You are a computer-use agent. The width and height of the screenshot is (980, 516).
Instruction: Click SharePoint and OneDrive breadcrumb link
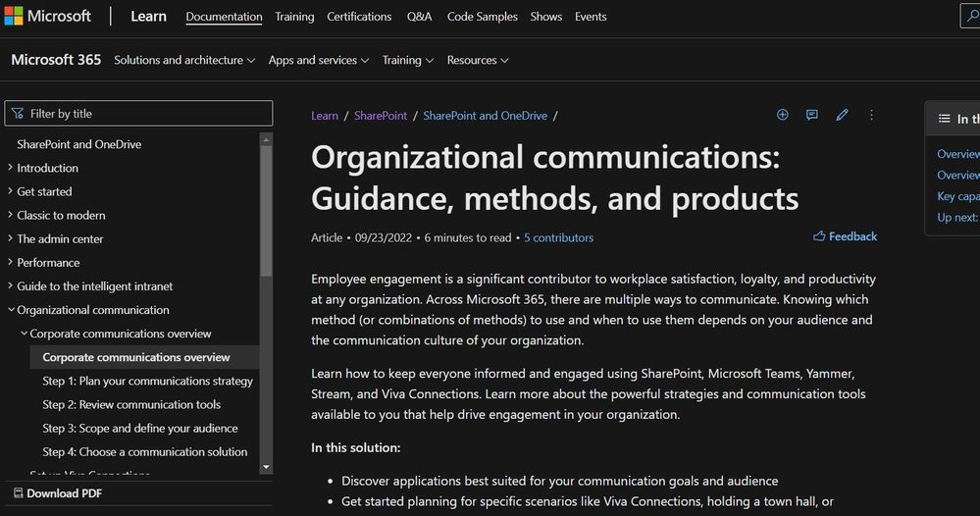[485, 116]
